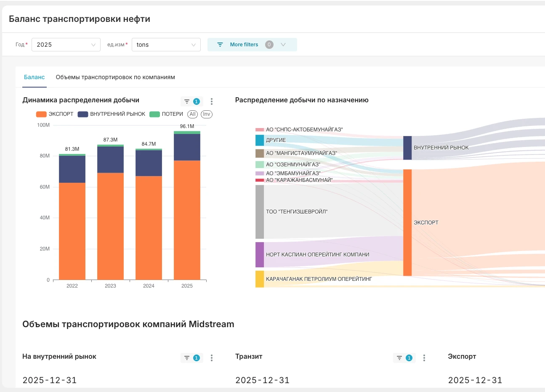Click the 2024 stacked bar export segment
Screen dimensions: 545x392
[x=149, y=228]
